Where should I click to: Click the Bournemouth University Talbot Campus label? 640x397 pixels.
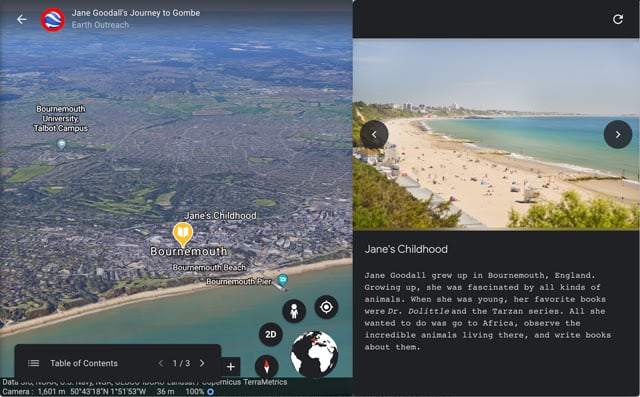[x=60, y=119]
